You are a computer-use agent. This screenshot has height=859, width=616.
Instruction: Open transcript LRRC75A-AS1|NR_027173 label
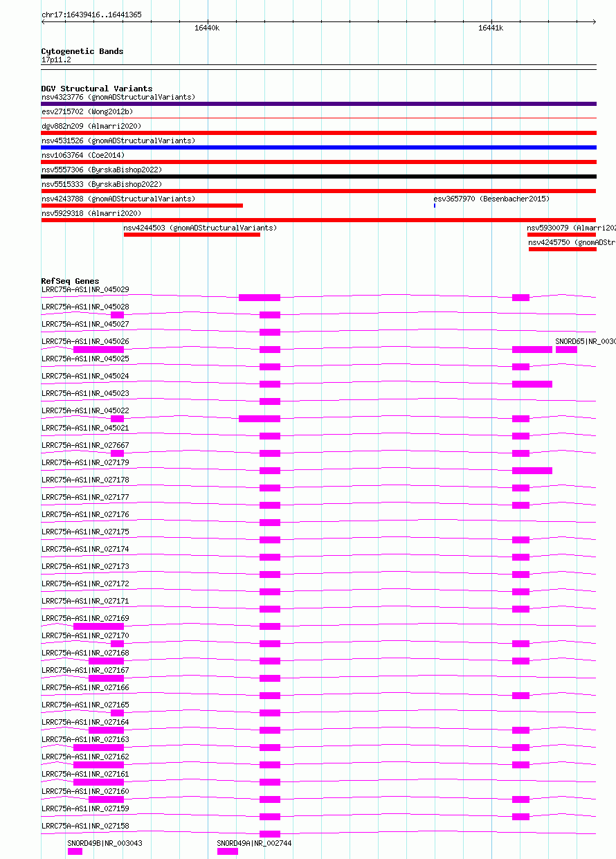(85, 566)
